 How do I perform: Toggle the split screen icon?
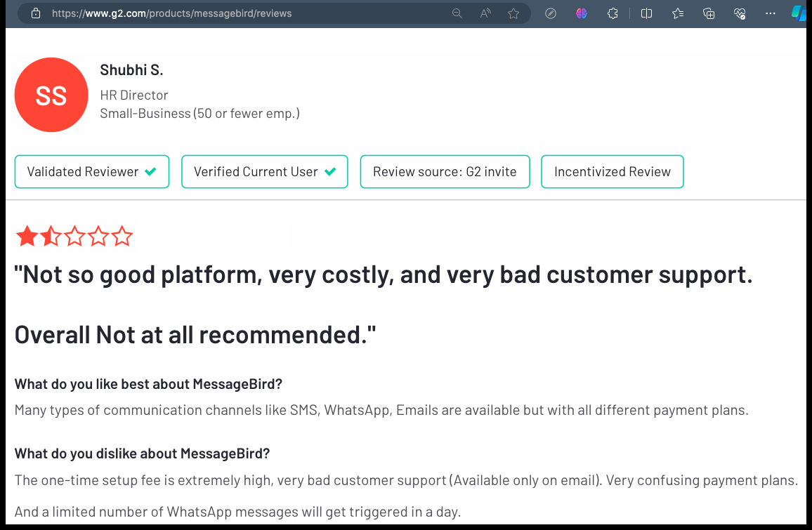coord(646,13)
